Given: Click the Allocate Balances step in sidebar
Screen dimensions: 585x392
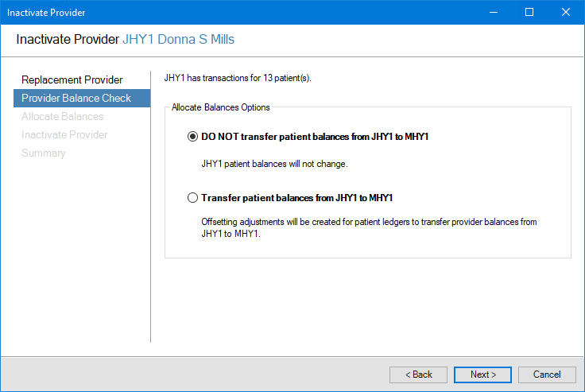Looking at the screenshot, I should [x=63, y=116].
